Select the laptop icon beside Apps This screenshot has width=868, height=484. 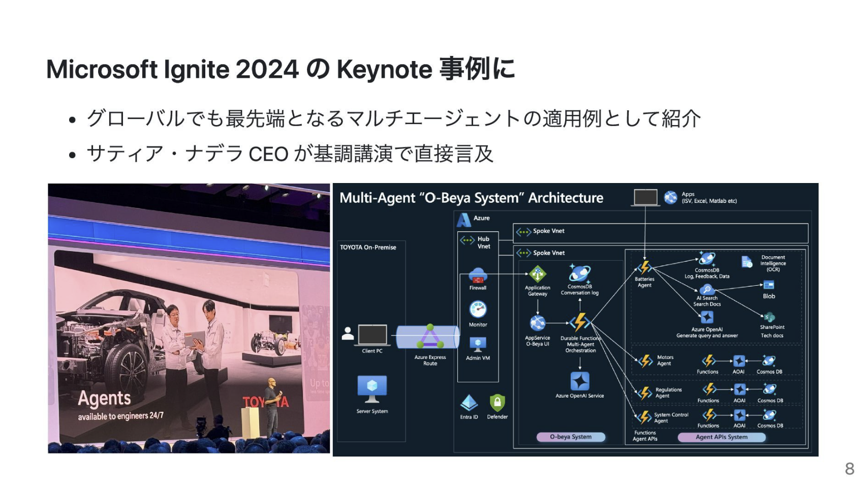click(645, 198)
